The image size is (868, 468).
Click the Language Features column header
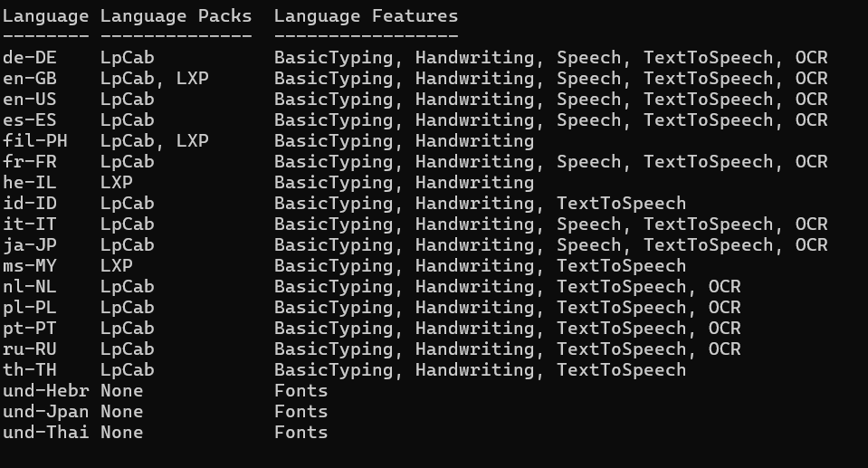[x=366, y=16]
